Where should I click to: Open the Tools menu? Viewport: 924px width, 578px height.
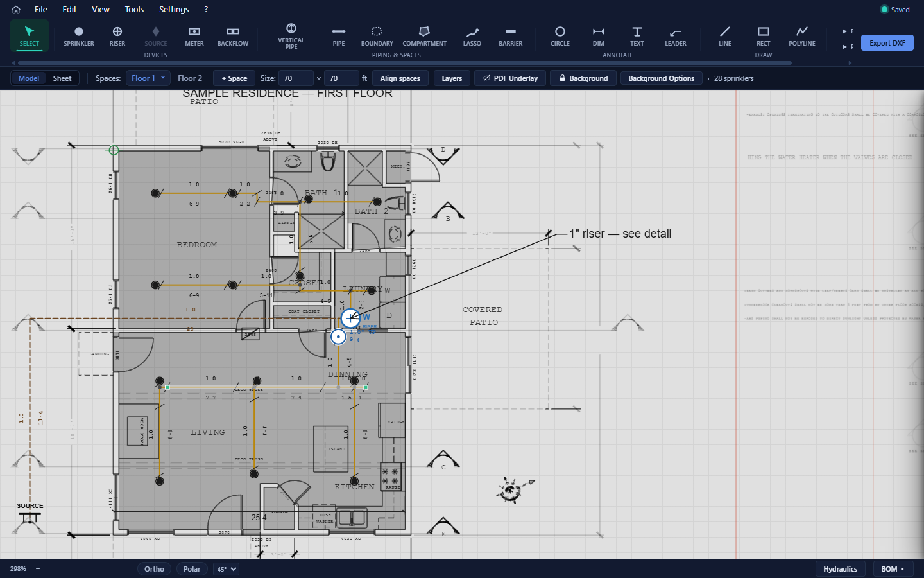coord(134,10)
